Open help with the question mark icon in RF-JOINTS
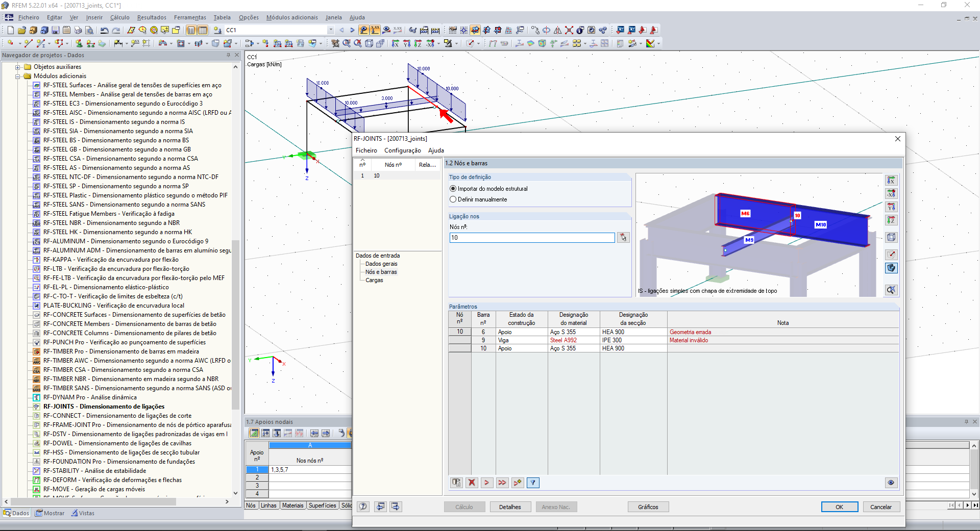The width and height of the screenshot is (980, 531). click(x=363, y=507)
